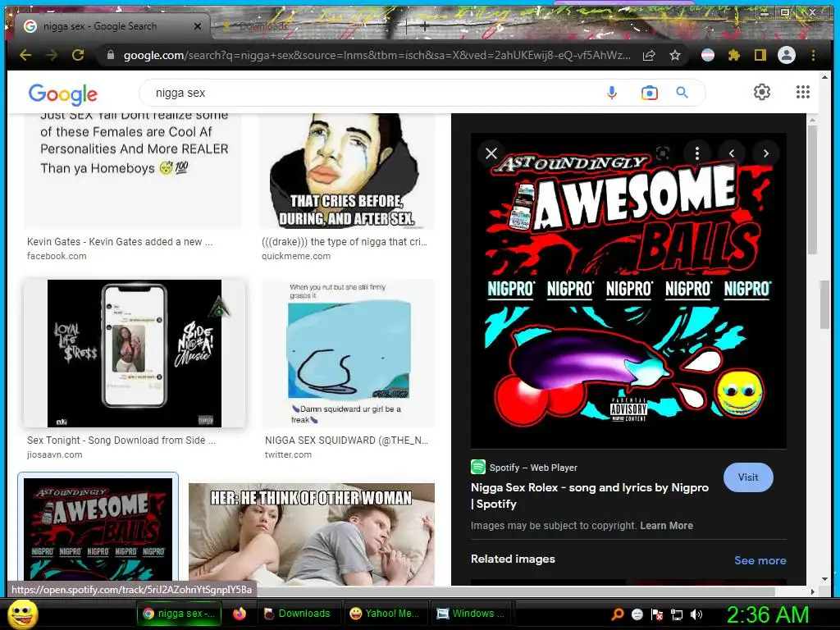Open the Chrome profile avatar
This screenshot has height=630, width=840.
[x=787, y=55]
